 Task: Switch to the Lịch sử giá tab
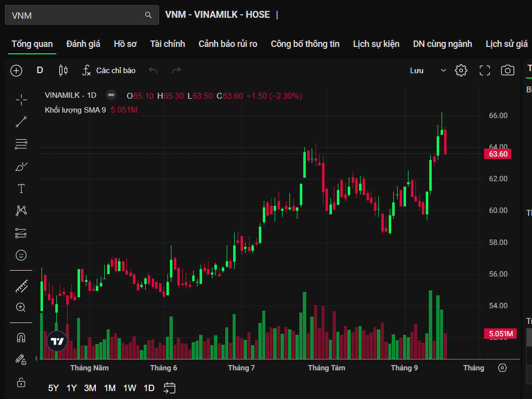click(506, 44)
